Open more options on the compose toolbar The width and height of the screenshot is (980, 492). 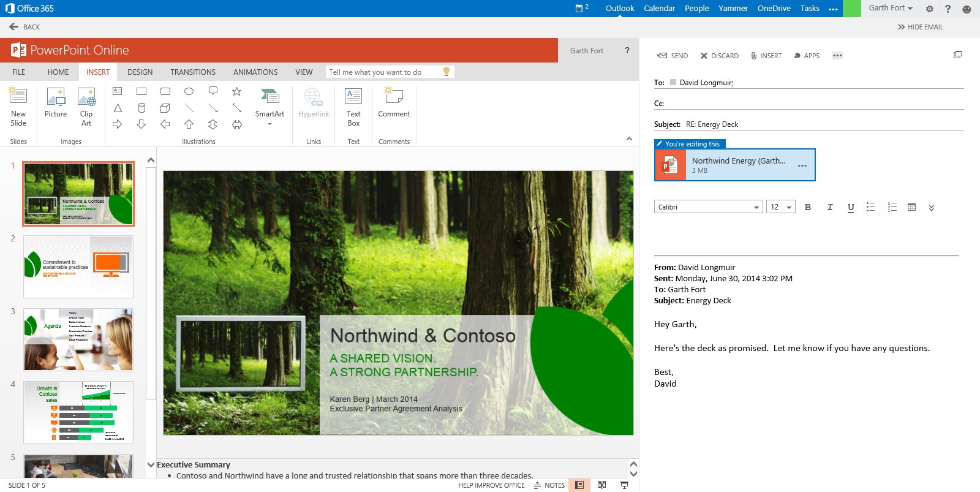coord(837,55)
